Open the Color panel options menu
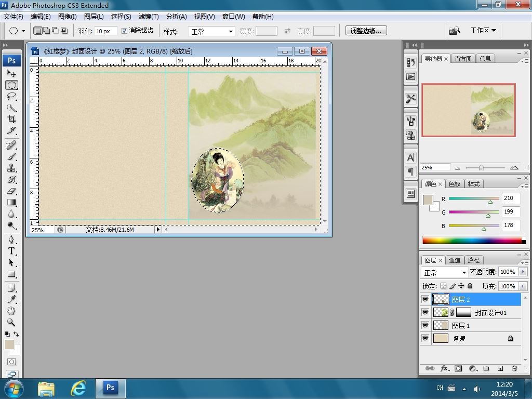The width and height of the screenshot is (532, 399). tap(525, 186)
